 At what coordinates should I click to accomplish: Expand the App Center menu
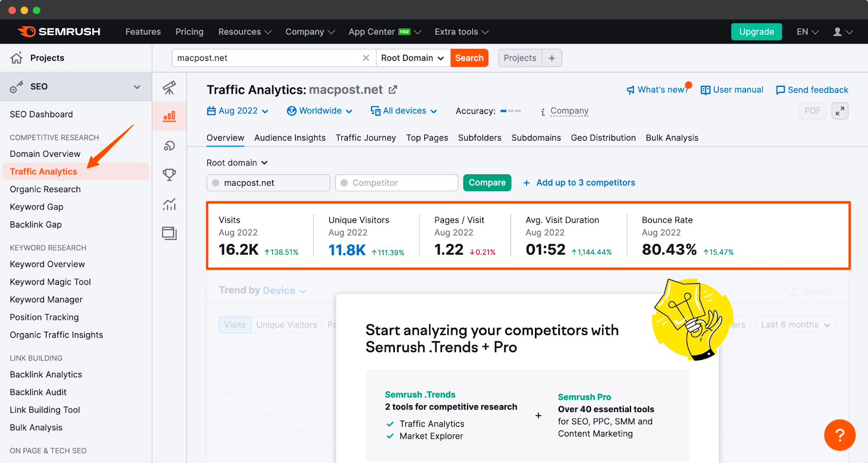[x=385, y=31]
